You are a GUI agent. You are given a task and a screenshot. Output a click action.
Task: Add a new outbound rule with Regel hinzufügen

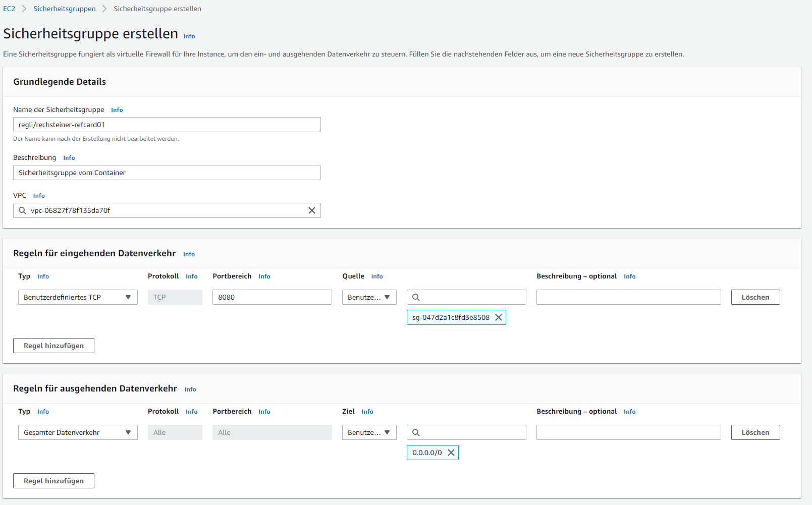coord(53,481)
